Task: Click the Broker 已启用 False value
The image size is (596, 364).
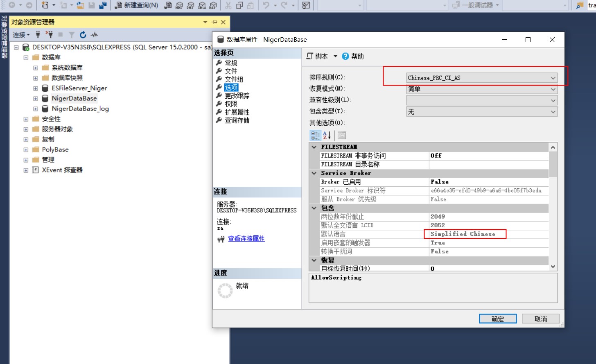Action: tap(440, 182)
